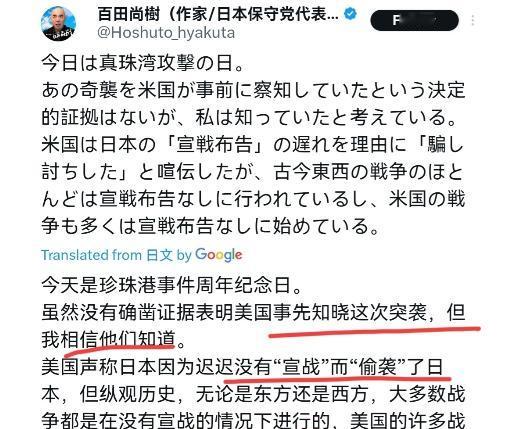The height and width of the screenshot is (429, 512).
Task: Select the first quoted phrase 「宣戦布告」
Action: coord(214,145)
